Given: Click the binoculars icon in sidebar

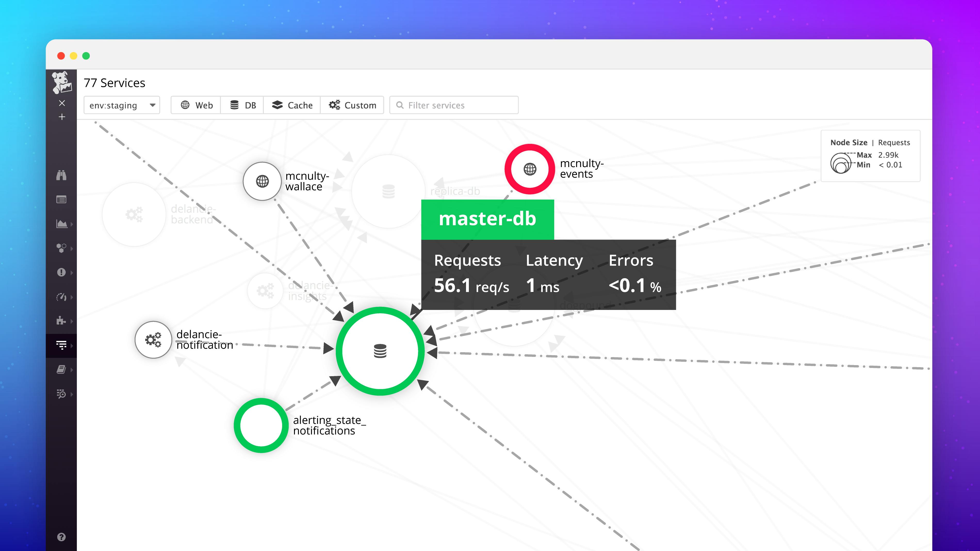Looking at the screenshot, I should pos(62,176).
